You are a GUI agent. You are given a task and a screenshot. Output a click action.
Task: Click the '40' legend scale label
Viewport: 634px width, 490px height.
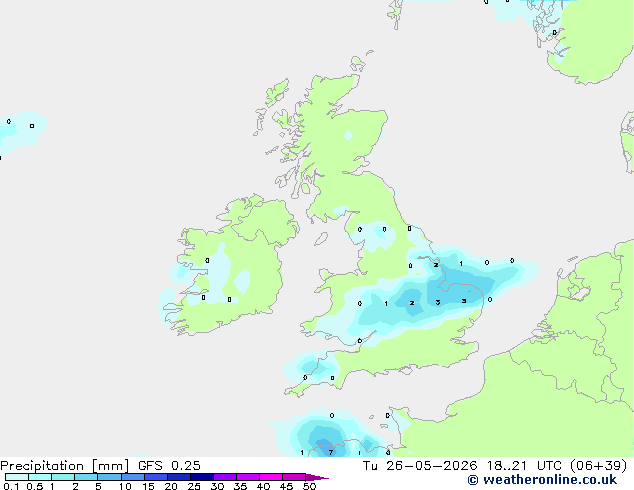263,486
